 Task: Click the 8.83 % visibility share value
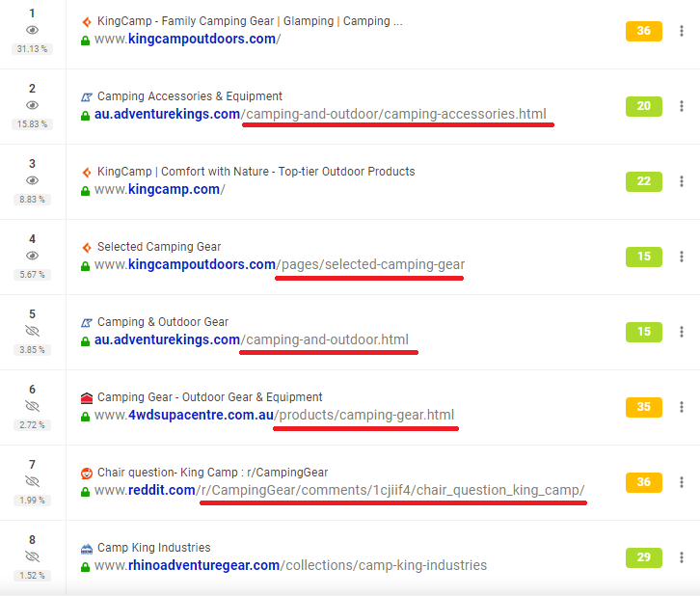click(32, 199)
